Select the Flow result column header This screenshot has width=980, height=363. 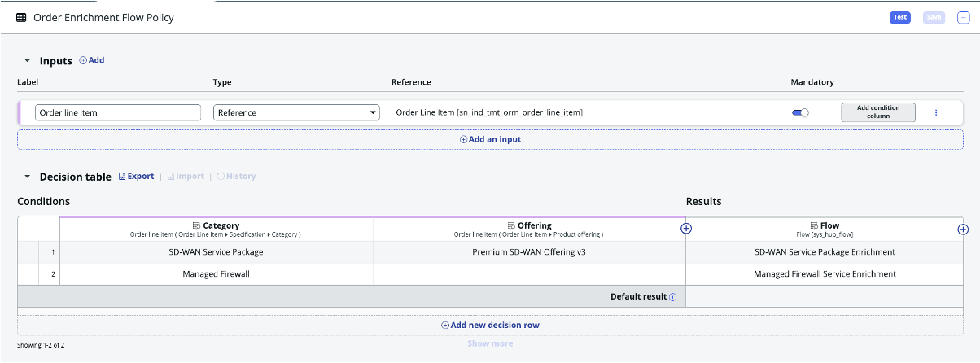[x=825, y=230]
